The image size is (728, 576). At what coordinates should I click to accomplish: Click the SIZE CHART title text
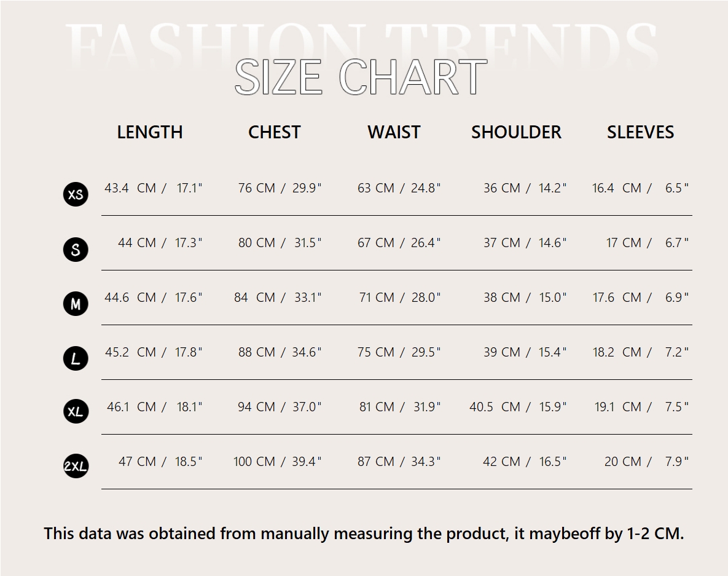point(361,77)
